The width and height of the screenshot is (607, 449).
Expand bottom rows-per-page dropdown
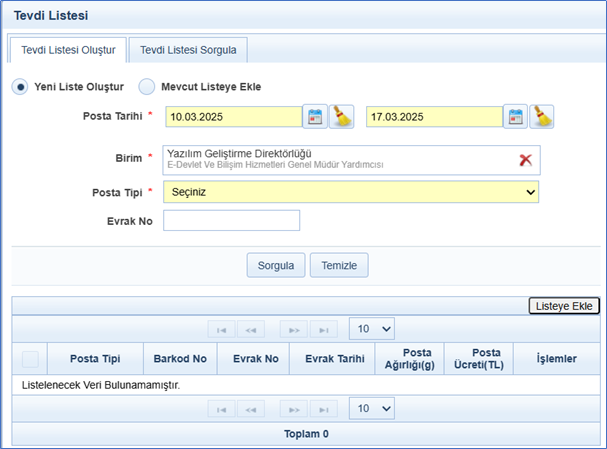(372, 408)
